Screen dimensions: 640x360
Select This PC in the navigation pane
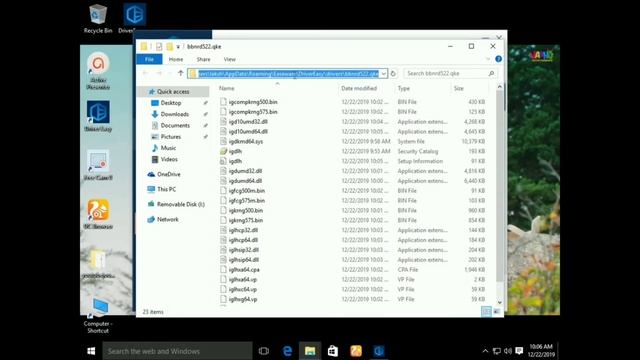pos(167,189)
